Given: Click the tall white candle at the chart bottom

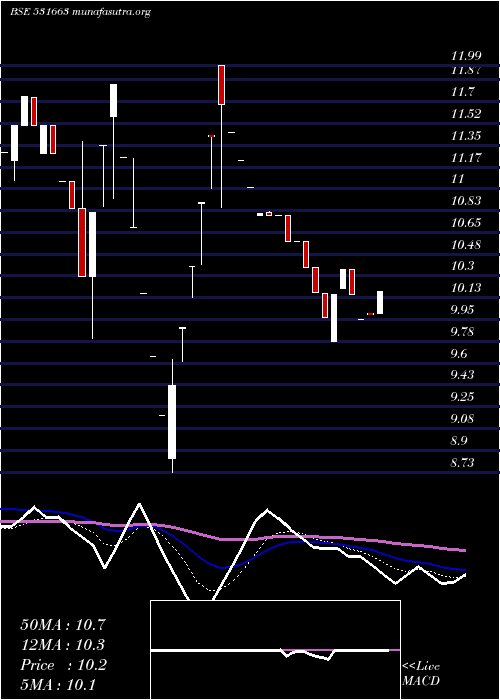Looking at the screenshot, I should coord(172,422).
